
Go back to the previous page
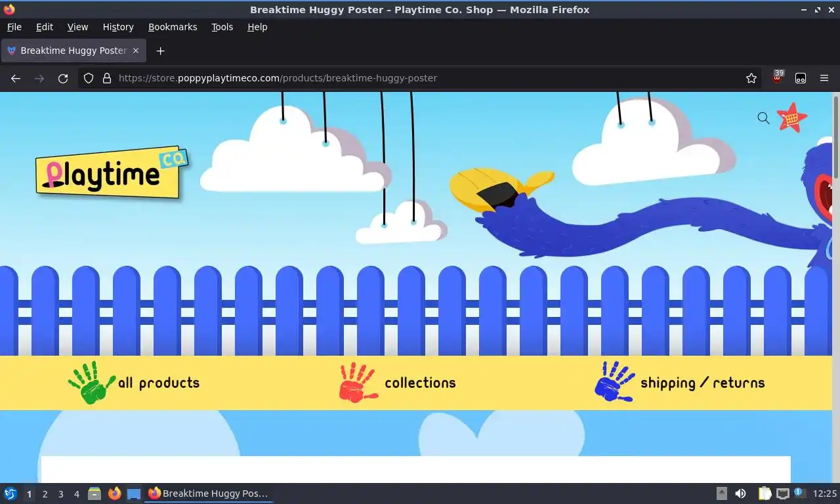click(16, 78)
